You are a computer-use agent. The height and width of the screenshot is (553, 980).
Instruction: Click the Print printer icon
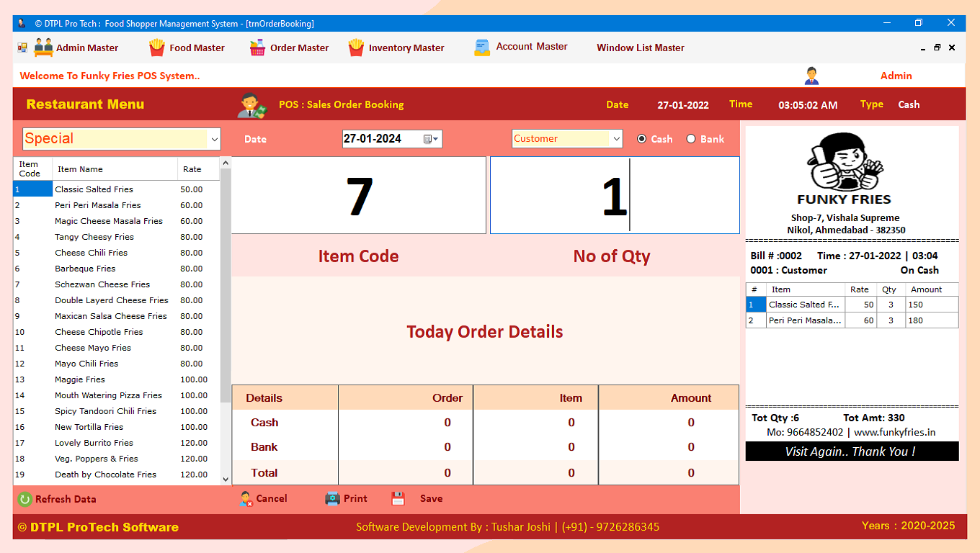point(332,498)
